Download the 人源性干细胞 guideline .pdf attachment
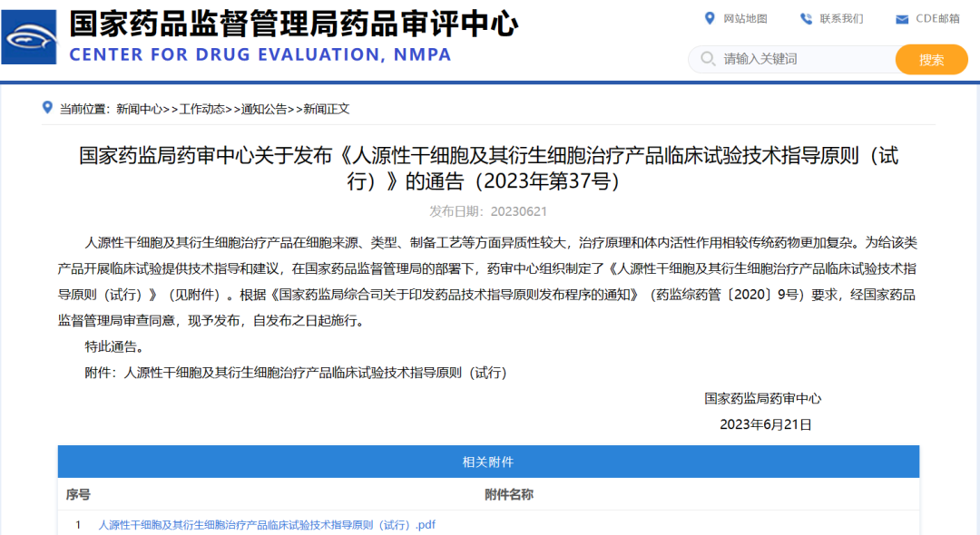 click(267, 525)
